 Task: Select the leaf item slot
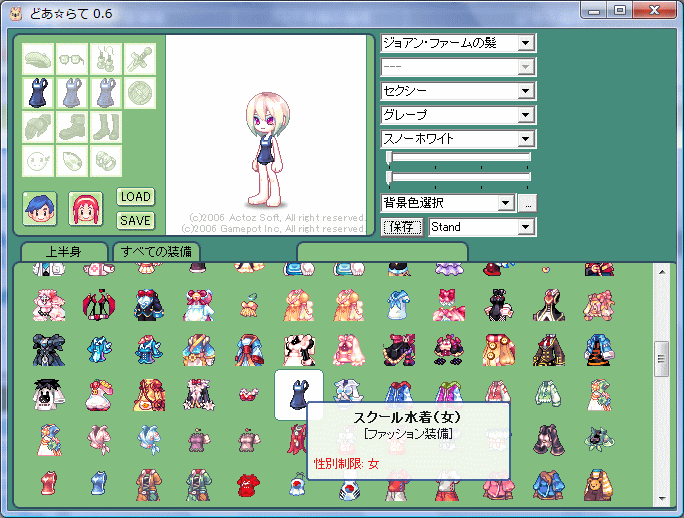click(x=72, y=161)
